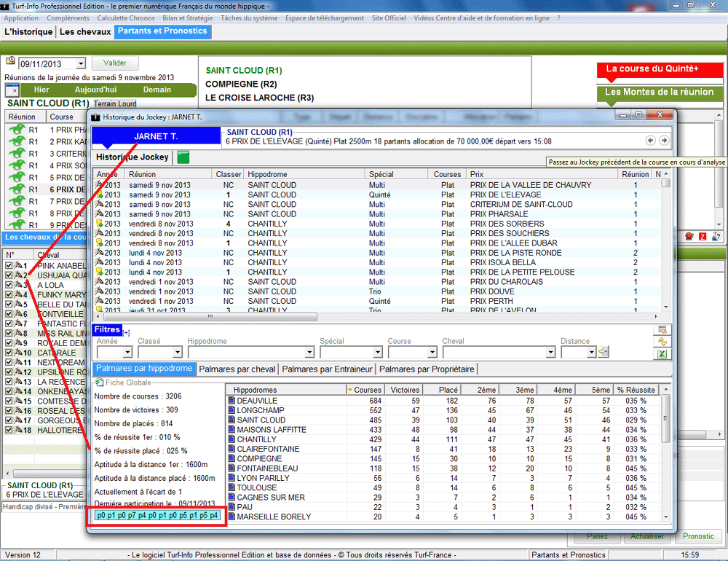Image resolution: width=728 pixels, height=561 pixels.
Task: Export jockey history to Excel
Action: [662, 353]
